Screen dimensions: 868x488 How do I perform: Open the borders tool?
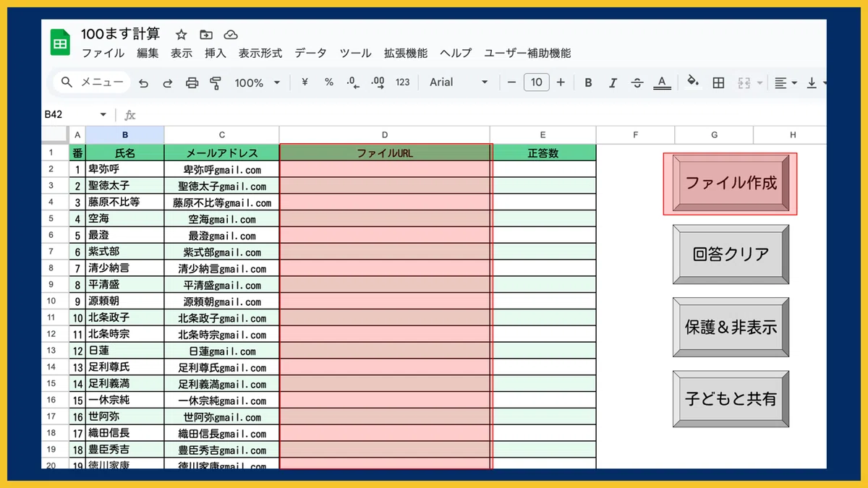(x=718, y=82)
